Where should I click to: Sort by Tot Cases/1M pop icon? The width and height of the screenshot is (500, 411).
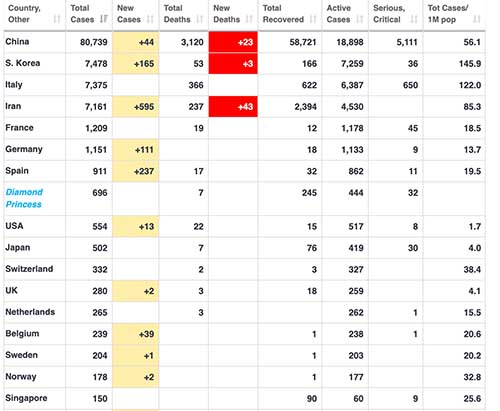pyautogui.click(x=477, y=19)
